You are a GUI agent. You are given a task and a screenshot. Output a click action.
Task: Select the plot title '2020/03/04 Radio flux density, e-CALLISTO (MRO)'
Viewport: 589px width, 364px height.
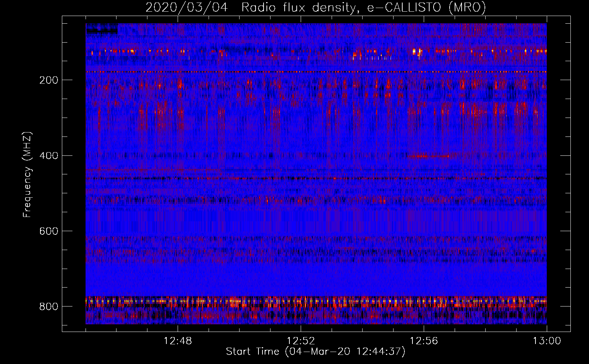(316, 8)
